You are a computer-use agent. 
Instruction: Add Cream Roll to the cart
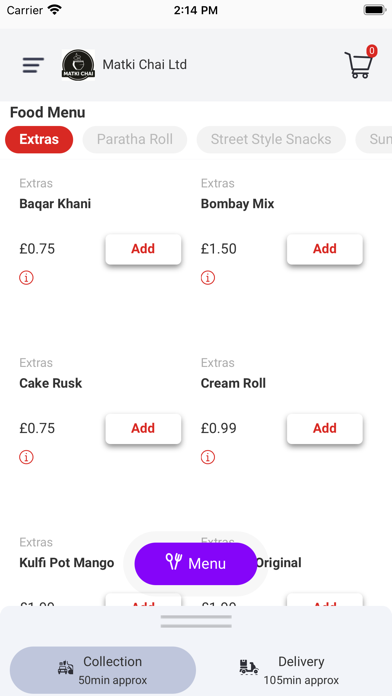[325, 428]
